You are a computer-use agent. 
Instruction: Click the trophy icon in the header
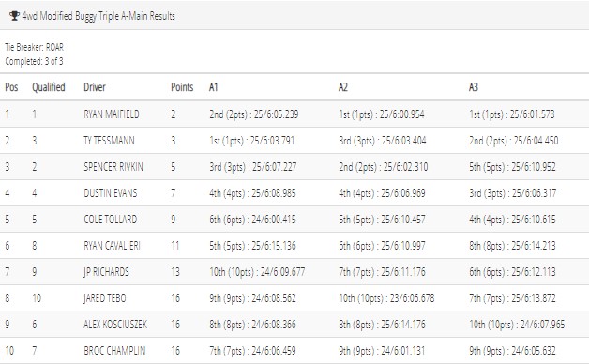coord(14,16)
